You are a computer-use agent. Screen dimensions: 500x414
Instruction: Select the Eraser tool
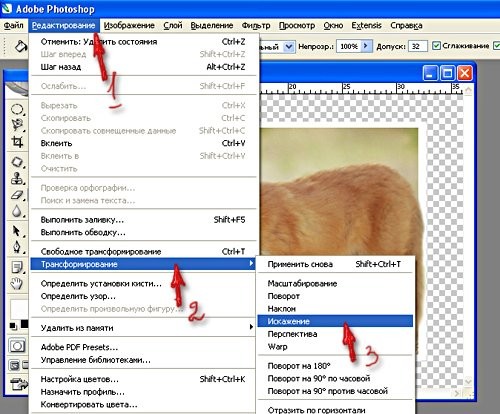[x=17, y=195]
